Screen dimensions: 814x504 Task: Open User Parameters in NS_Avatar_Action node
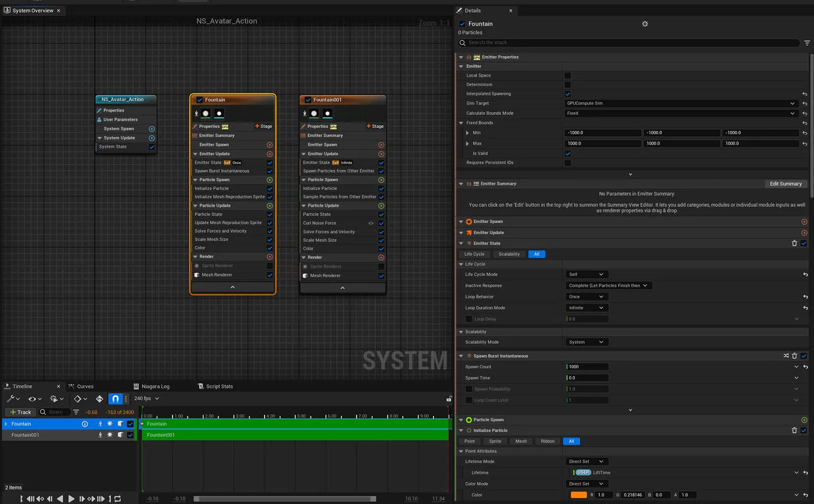[121, 120]
